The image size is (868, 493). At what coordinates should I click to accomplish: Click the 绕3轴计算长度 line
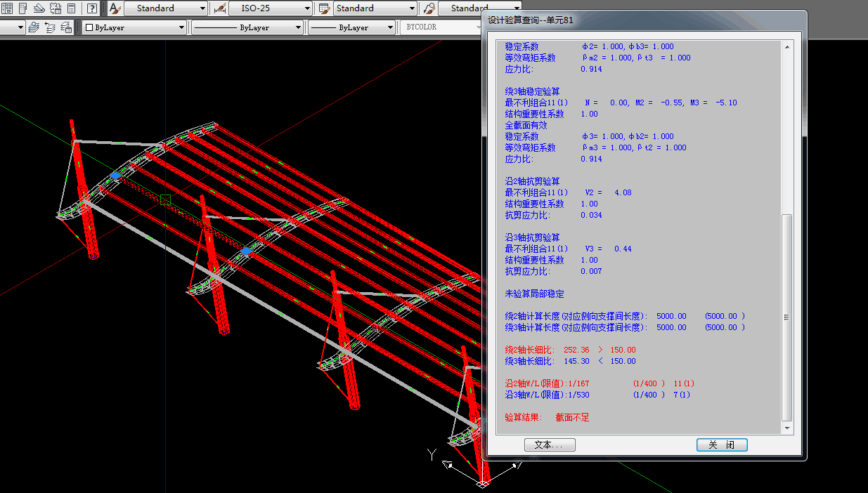pos(625,327)
